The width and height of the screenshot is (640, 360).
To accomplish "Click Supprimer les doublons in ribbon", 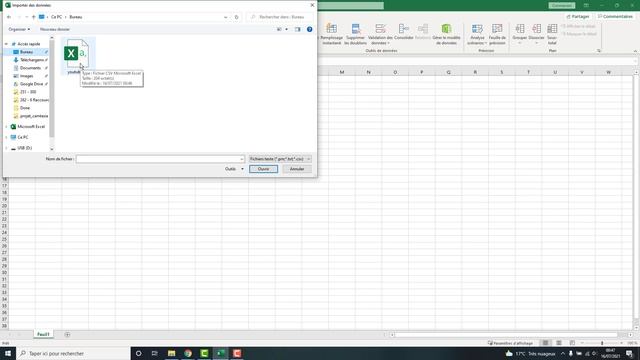I will click(x=355, y=34).
